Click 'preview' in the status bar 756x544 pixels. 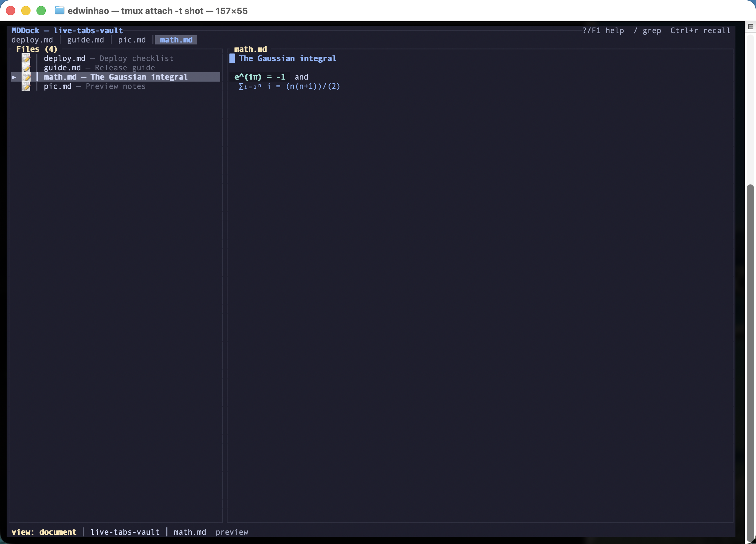(232, 532)
